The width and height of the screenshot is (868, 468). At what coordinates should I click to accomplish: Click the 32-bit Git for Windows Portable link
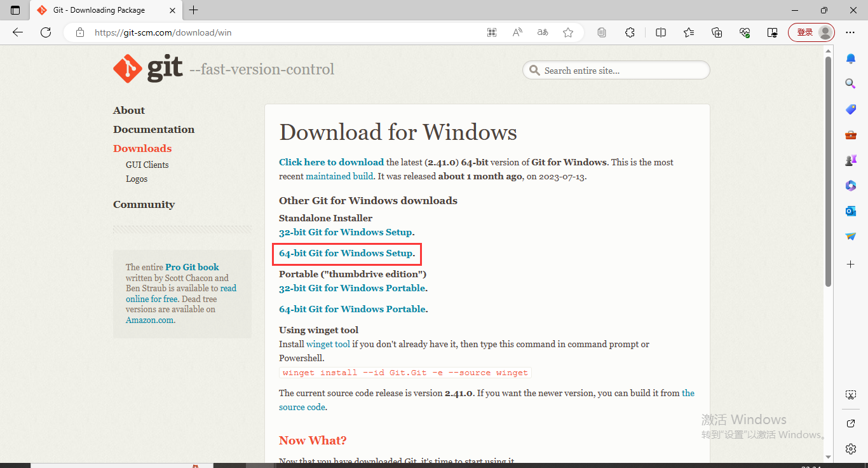(352, 288)
